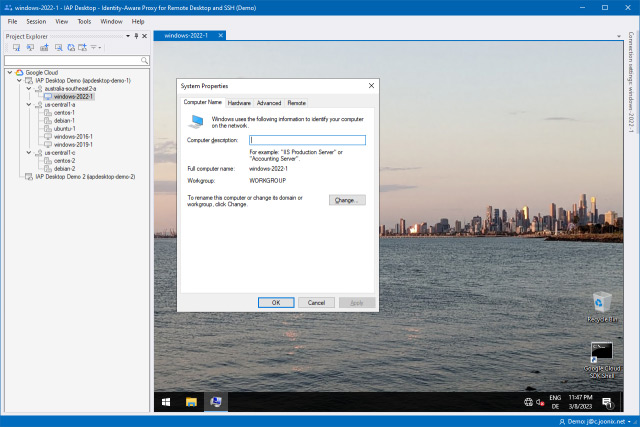Open the Help menu
640x427 pixels.
(x=138, y=21)
